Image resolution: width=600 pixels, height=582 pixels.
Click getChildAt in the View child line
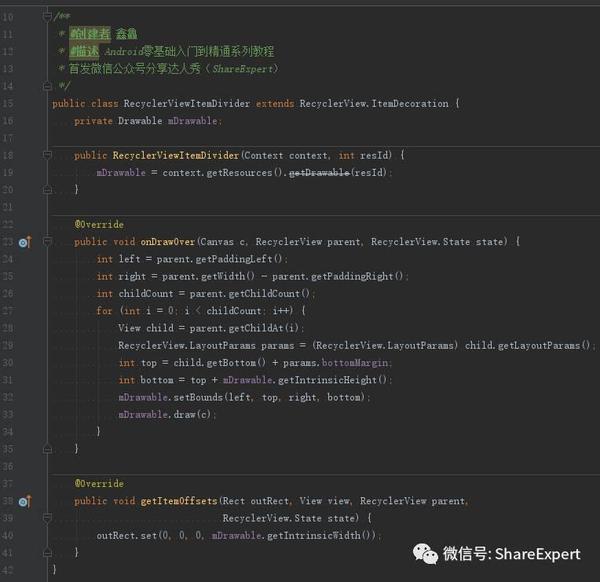pyautogui.click(x=256, y=328)
